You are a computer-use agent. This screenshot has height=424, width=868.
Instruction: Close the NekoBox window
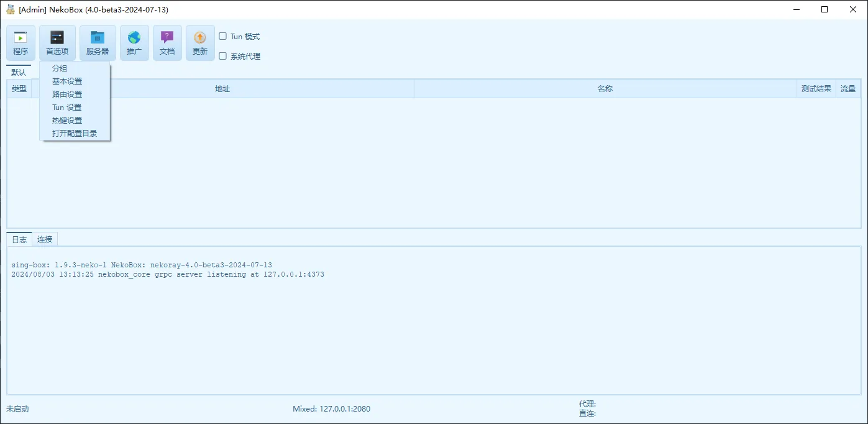[x=853, y=9]
